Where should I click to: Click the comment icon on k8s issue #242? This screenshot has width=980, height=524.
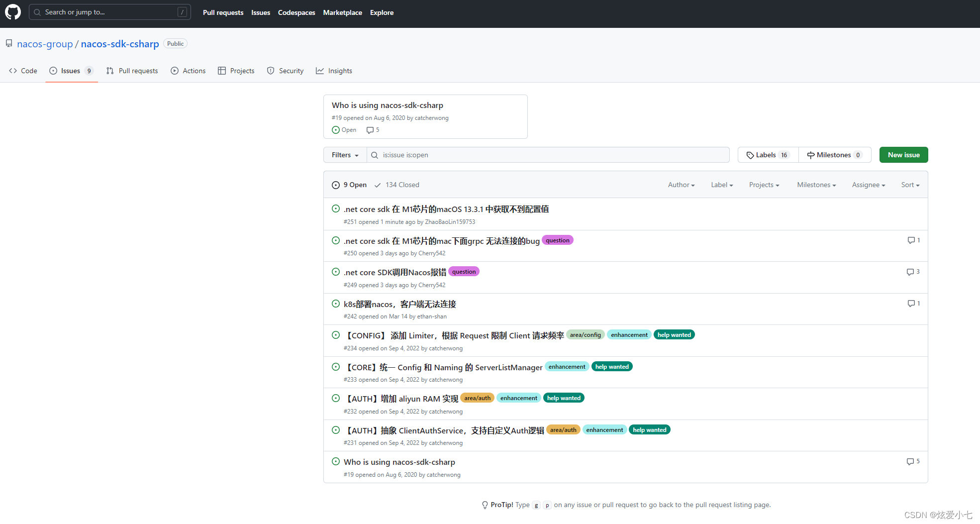[911, 304]
